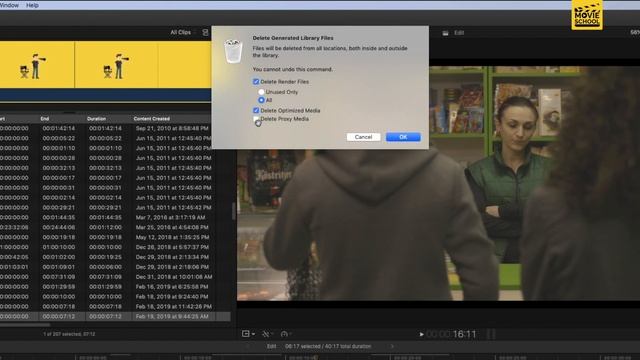
Task: Open the transform tool popup in viewer
Action: (x=248, y=334)
